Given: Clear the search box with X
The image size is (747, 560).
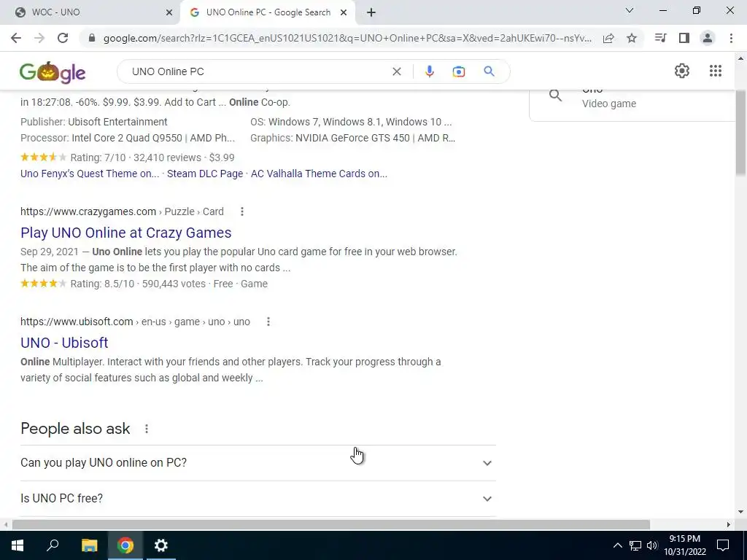Looking at the screenshot, I should pos(396,71).
